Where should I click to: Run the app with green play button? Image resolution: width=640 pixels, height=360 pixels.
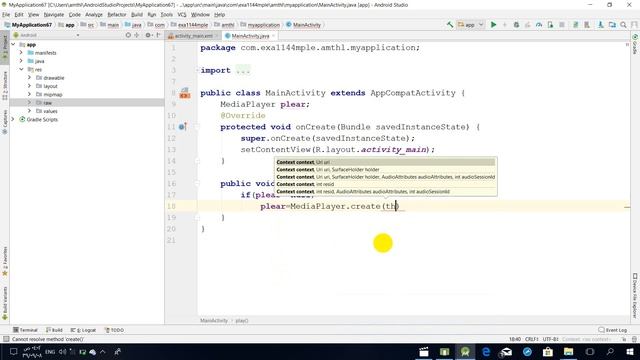[493, 25]
